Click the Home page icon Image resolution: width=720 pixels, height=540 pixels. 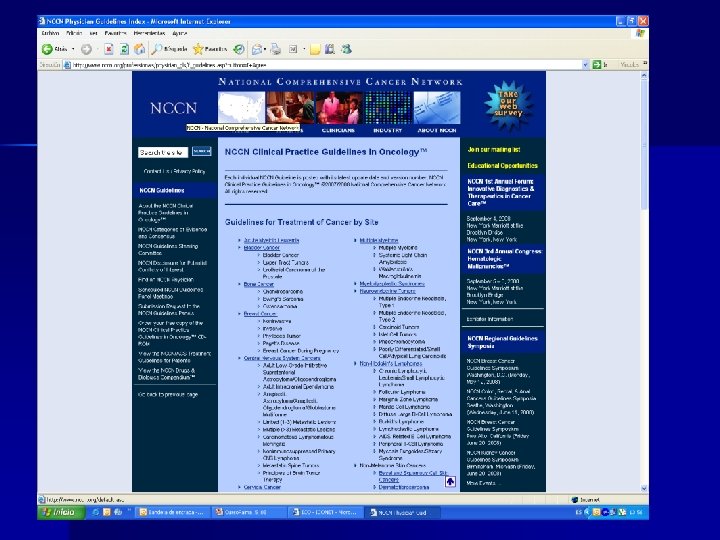(140, 49)
